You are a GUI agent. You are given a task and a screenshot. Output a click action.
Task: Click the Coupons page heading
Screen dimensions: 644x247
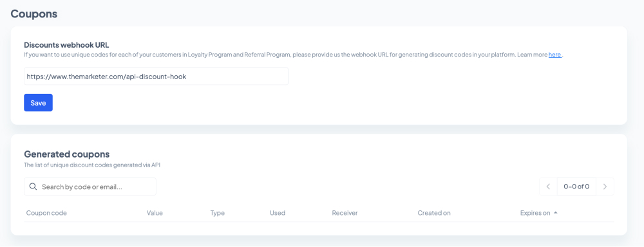[34, 14]
